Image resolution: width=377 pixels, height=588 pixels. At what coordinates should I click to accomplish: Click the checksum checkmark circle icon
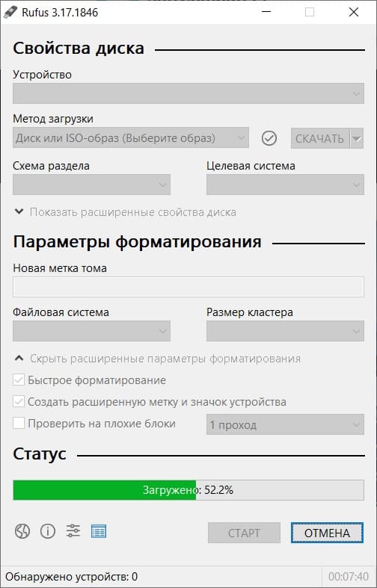tap(269, 138)
